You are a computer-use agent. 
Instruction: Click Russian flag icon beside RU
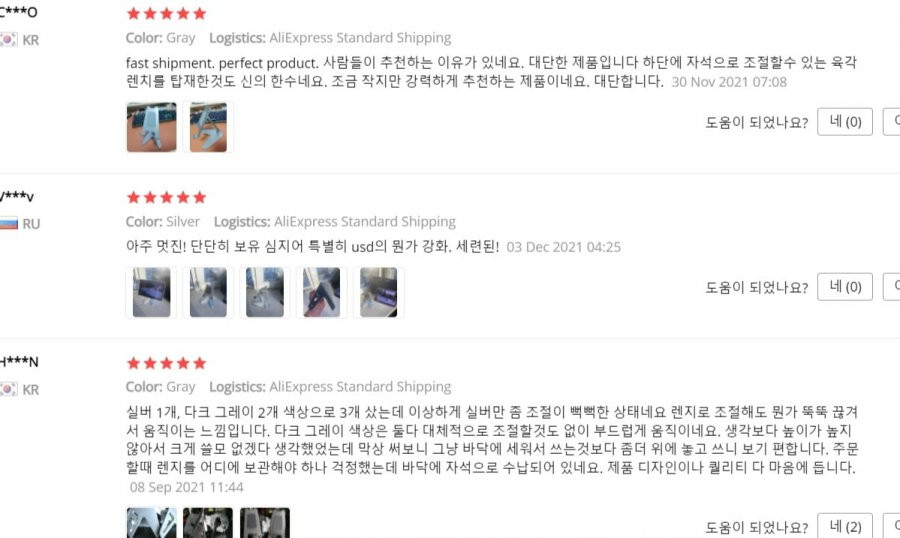coord(9,223)
